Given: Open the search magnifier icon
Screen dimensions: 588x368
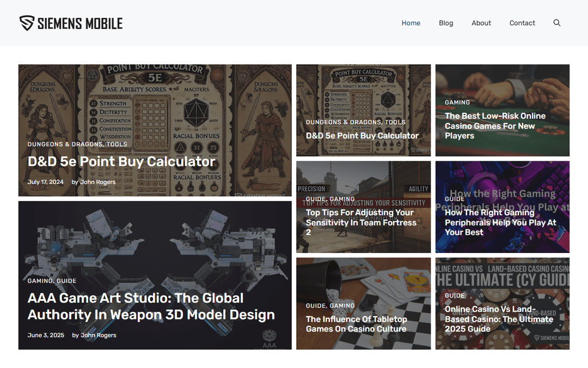Looking at the screenshot, I should click(557, 23).
